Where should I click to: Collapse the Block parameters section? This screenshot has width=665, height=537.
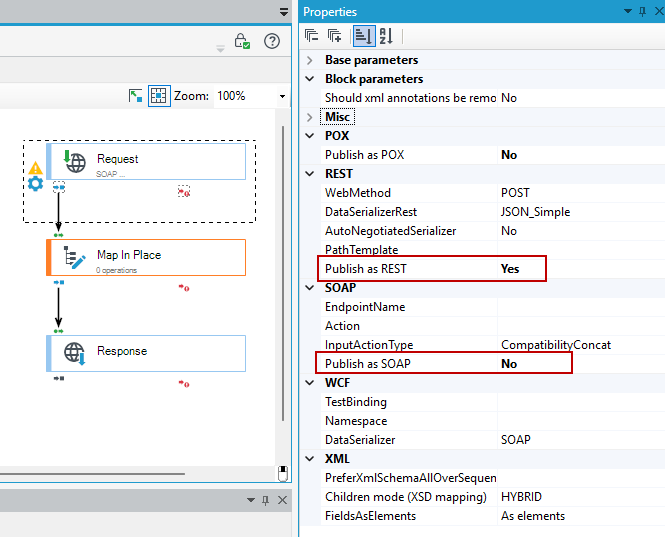click(310, 79)
